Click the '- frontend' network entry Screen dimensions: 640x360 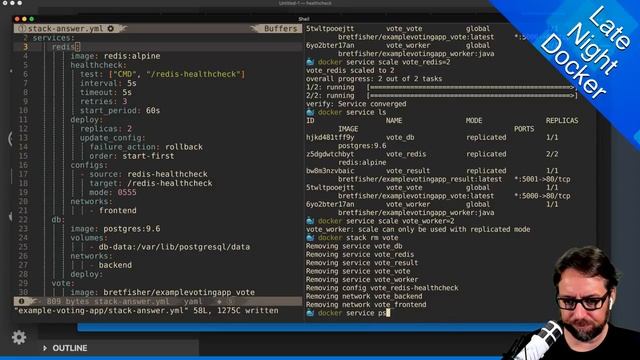[x=113, y=210]
